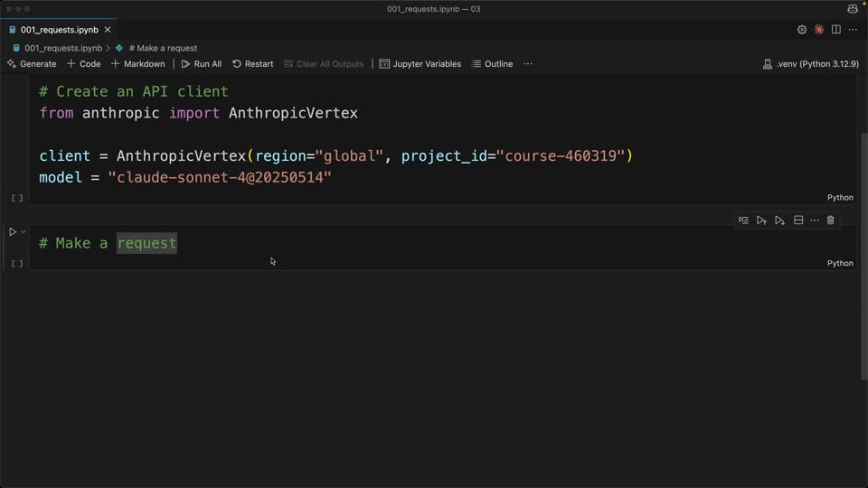The image size is (868, 488).
Task: Open Jupyter Variables panel
Action: [420, 64]
